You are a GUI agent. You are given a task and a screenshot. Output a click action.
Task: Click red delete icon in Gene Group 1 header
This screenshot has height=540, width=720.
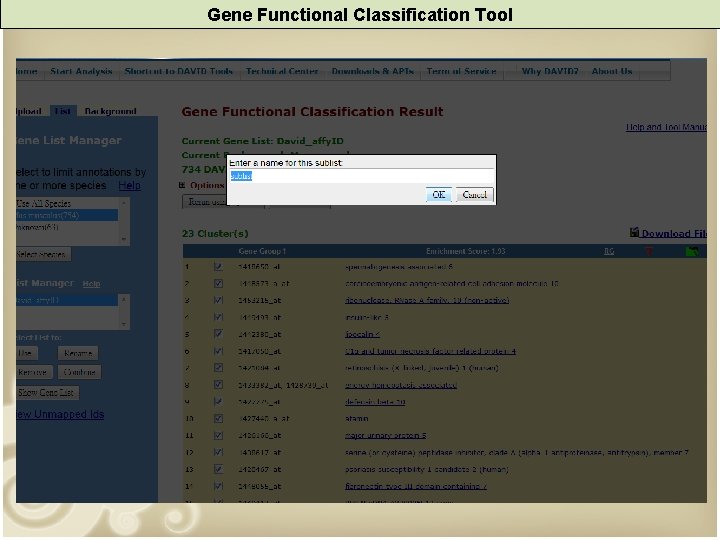(649, 251)
